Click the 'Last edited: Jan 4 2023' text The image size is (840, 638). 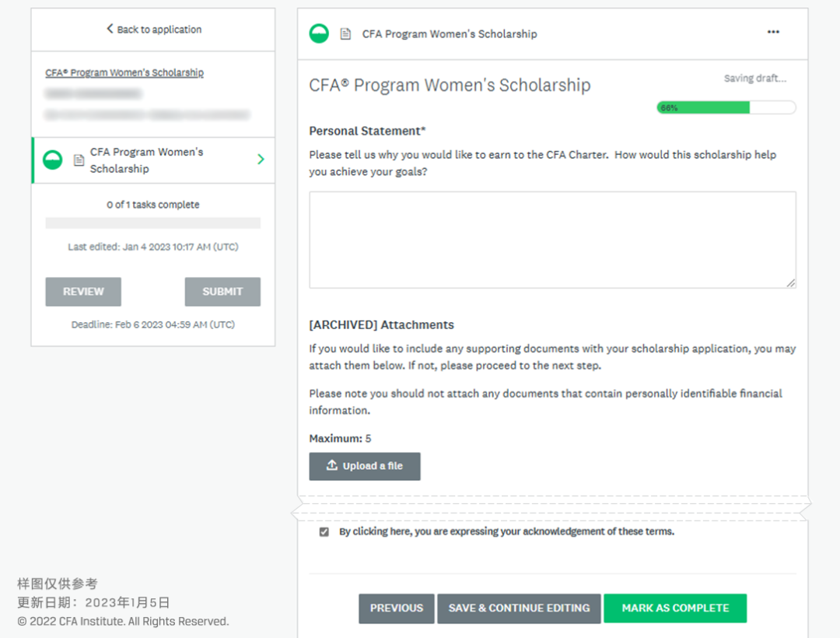pos(152,247)
